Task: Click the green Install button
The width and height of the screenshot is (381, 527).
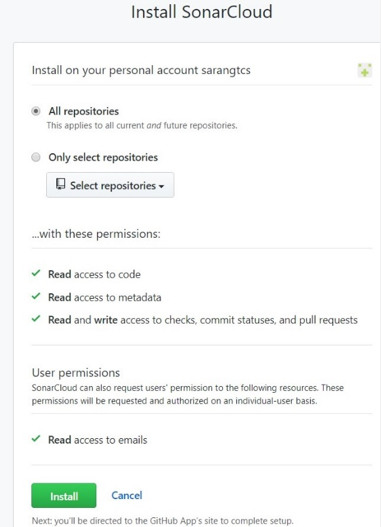Action: click(64, 495)
